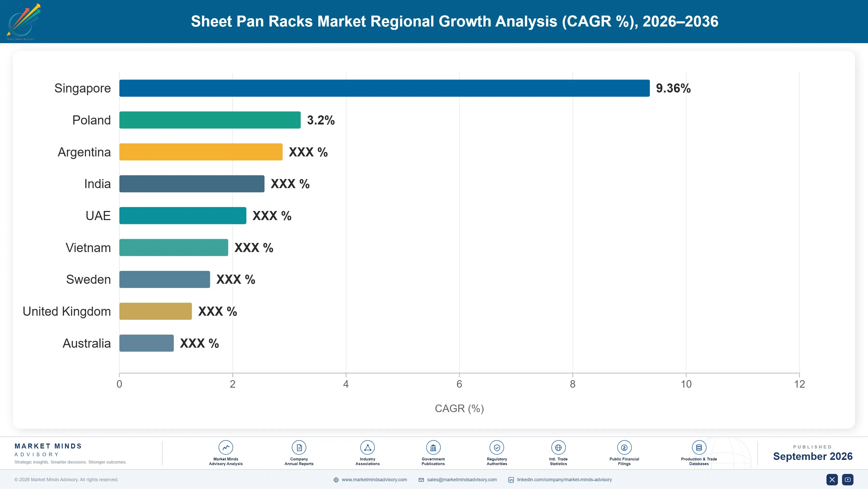Open www.marketmindsadvisory.com link

(x=374, y=480)
